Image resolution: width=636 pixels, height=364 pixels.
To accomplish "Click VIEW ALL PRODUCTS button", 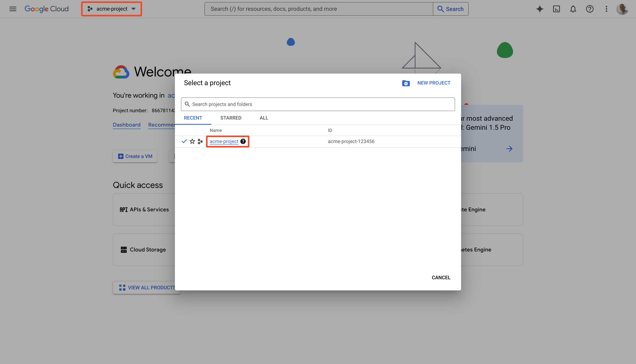I will pyautogui.click(x=147, y=288).
